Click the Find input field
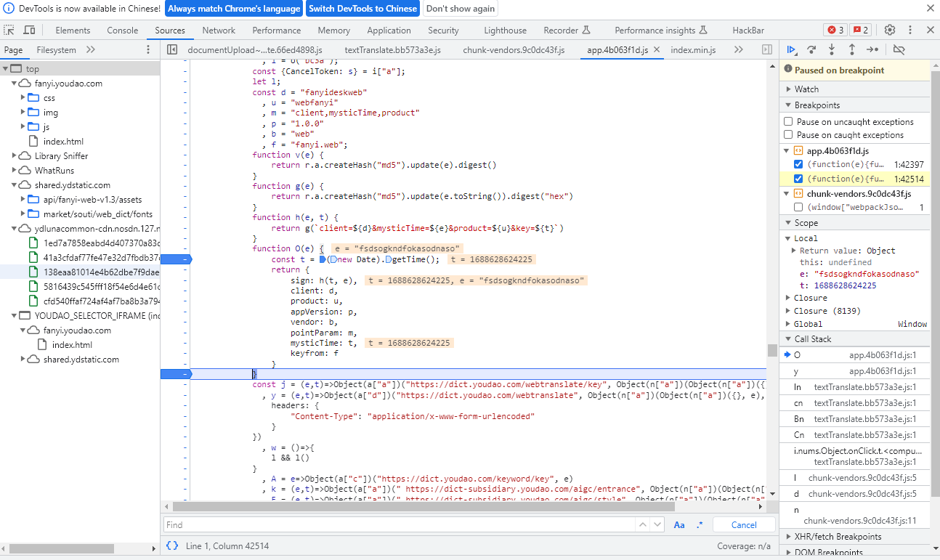940x560 pixels. click(400, 524)
